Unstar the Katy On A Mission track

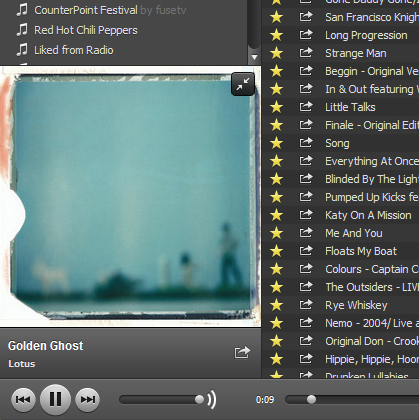pyautogui.click(x=277, y=215)
